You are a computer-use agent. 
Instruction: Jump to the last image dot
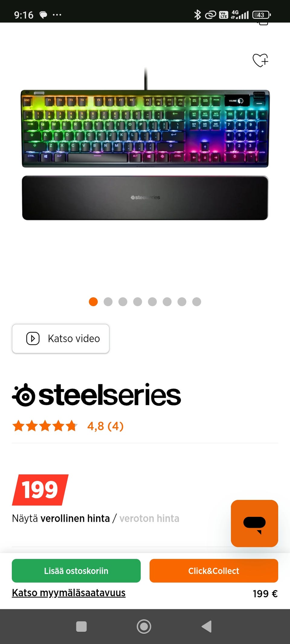(197, 302)
